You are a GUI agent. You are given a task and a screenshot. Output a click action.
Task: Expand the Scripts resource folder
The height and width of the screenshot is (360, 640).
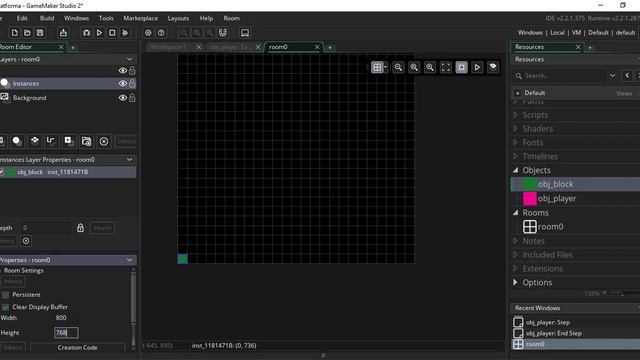pyautogui.click(x=516, y=115)
